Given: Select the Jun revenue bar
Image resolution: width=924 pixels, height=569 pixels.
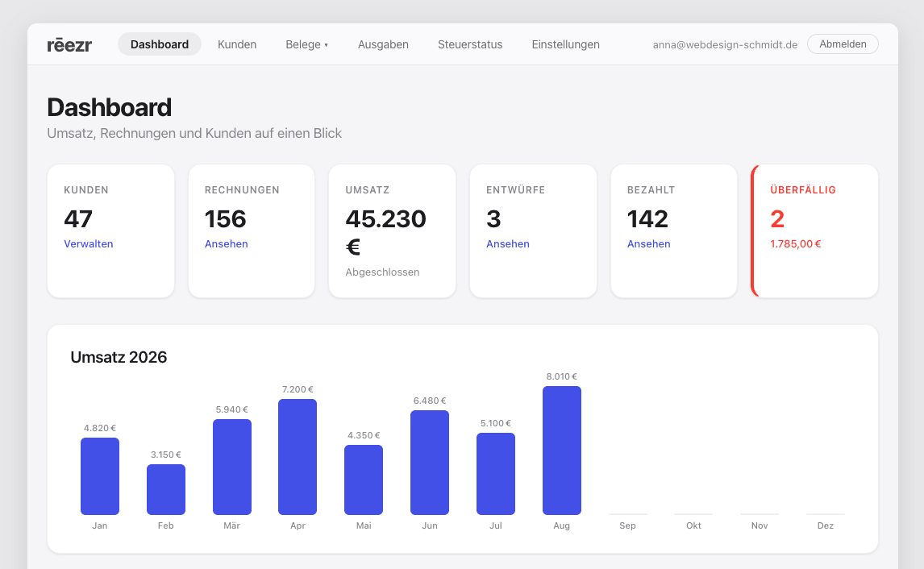Looking at the screenshot, I should (430, 463).
